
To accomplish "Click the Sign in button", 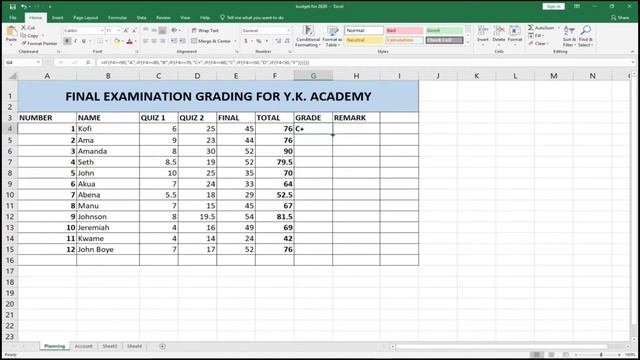I will tap(553, 7).
